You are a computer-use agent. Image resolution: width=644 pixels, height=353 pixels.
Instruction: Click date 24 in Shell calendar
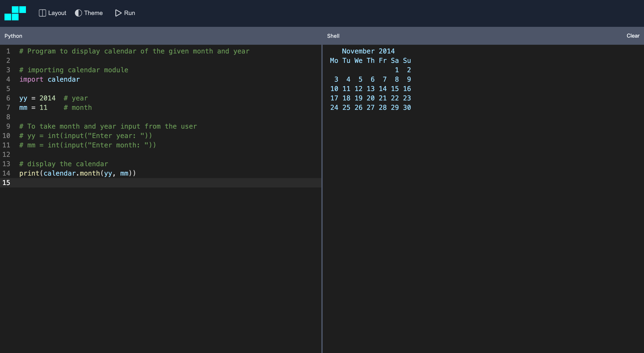tap(334, 108)
